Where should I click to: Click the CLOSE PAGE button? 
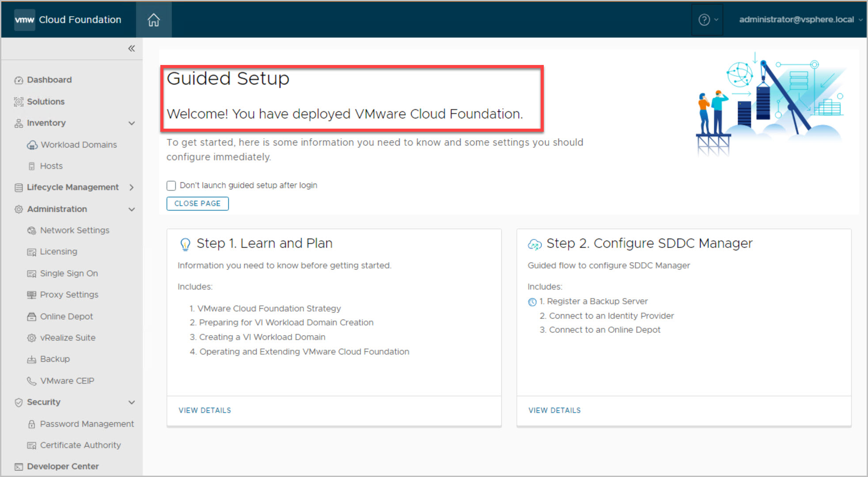click(x=197, y=204)
